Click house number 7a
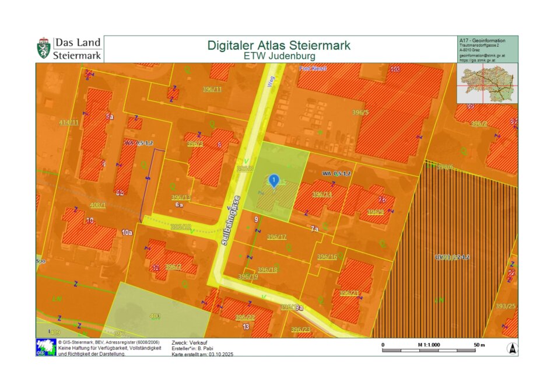 click(x=314, y=229)
